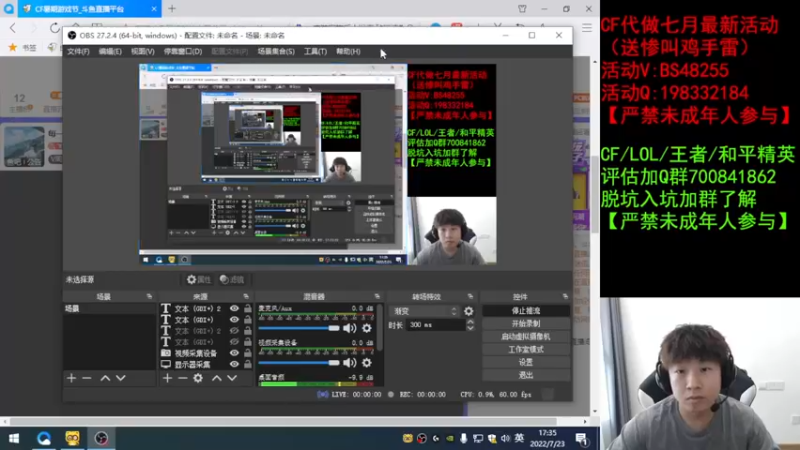Pop out the 场景 dock panel
Viewport: 800px width, 450px height.
tap(149, 296)
